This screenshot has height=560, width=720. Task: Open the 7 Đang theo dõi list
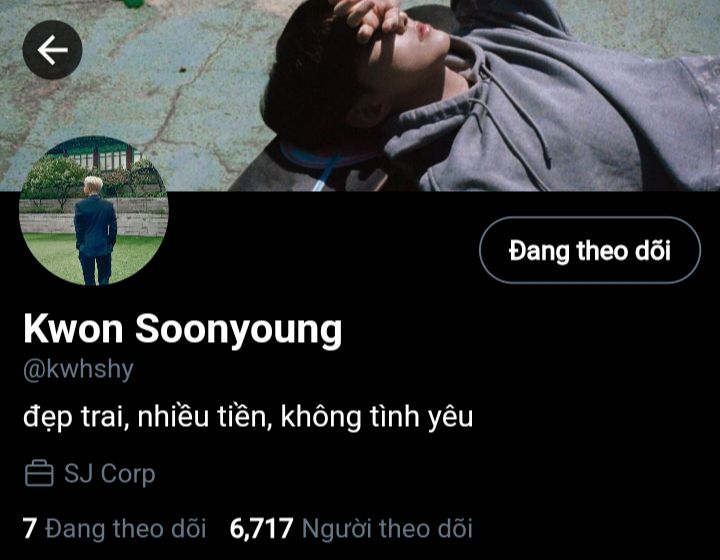pyautogui.click(x=114, y=528)
